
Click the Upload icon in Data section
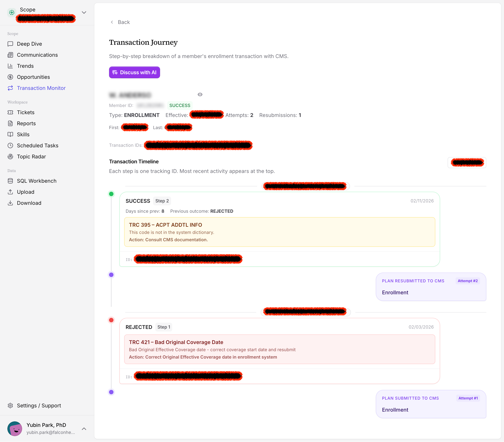[x=10, y=192]
